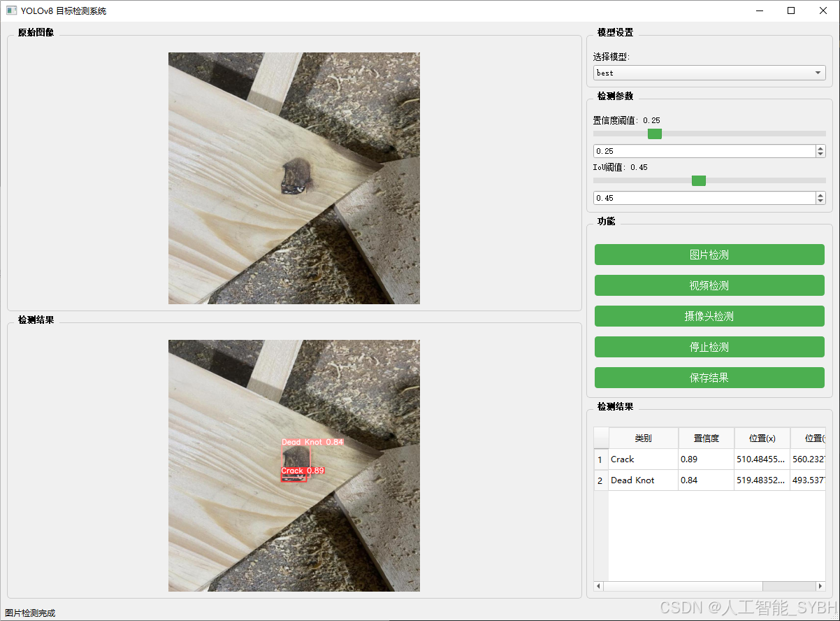The image size is (840, 621).
Task: Click the table scrollbar right arrow
Action: [x=821, y=586]
